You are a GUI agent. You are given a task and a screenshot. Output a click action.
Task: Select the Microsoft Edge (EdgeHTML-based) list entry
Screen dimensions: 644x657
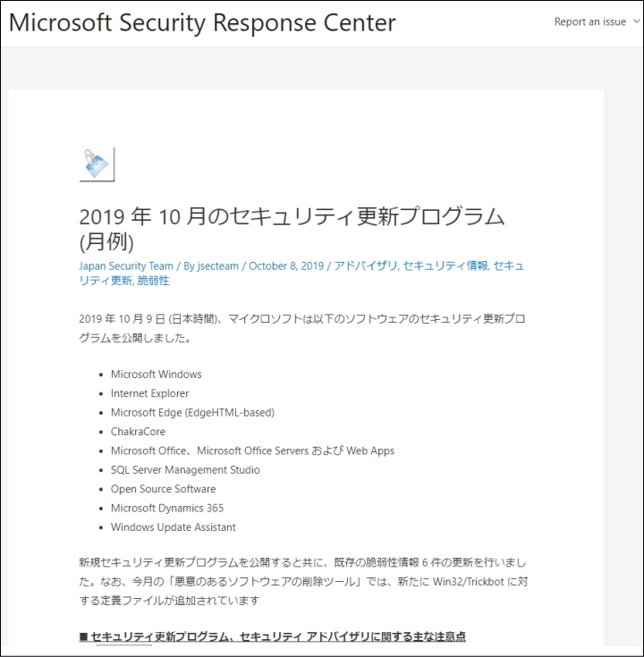coord(192,413)
